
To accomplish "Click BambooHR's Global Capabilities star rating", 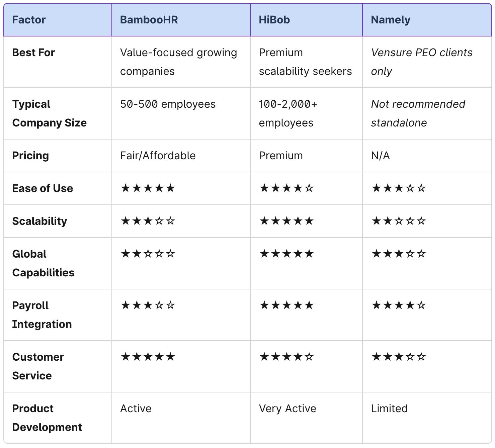I will pos(148,254).
